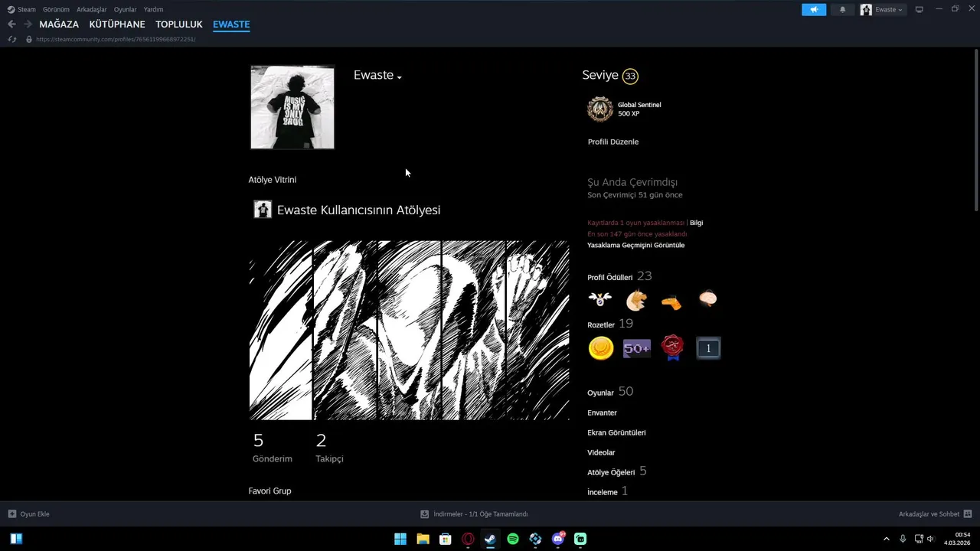980x551 pixels.
Task: Open the Oyunlar 50 link
Action: tap(610, 392)
